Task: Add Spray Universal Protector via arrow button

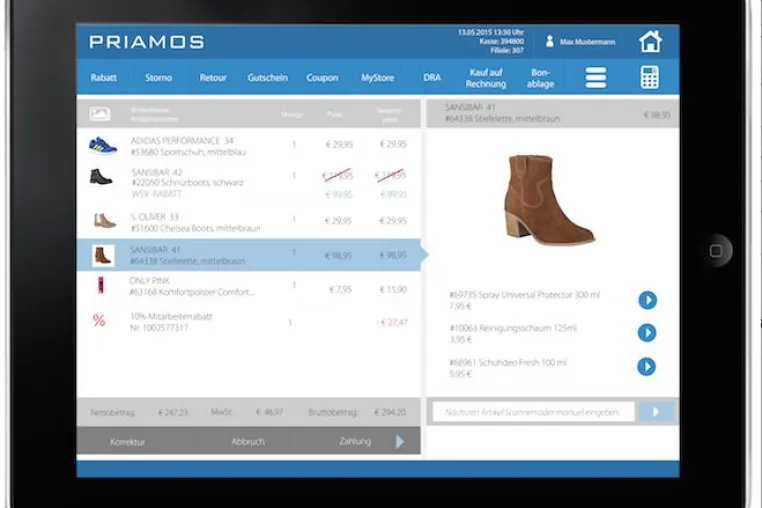Action: pyautogui.click(x=647, y=300)
